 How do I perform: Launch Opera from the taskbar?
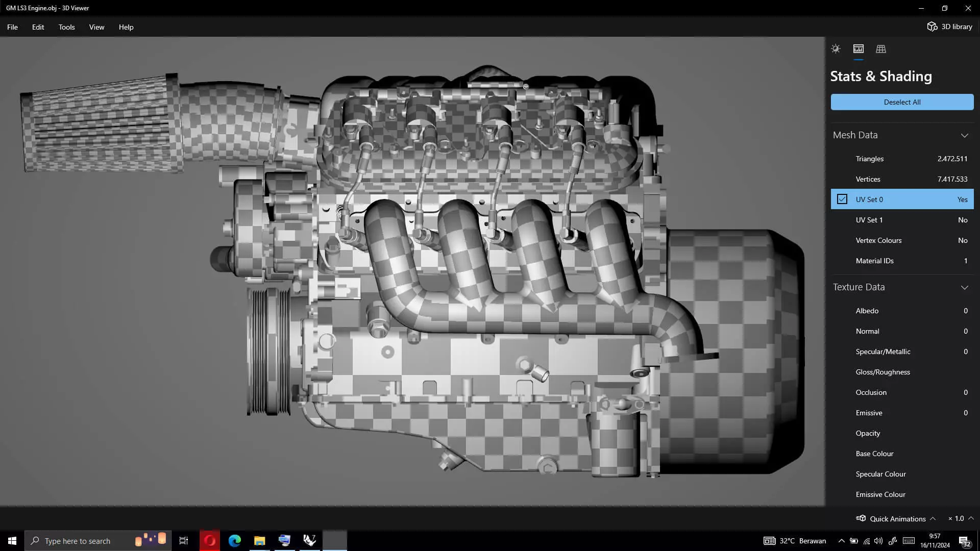(210, 541)
